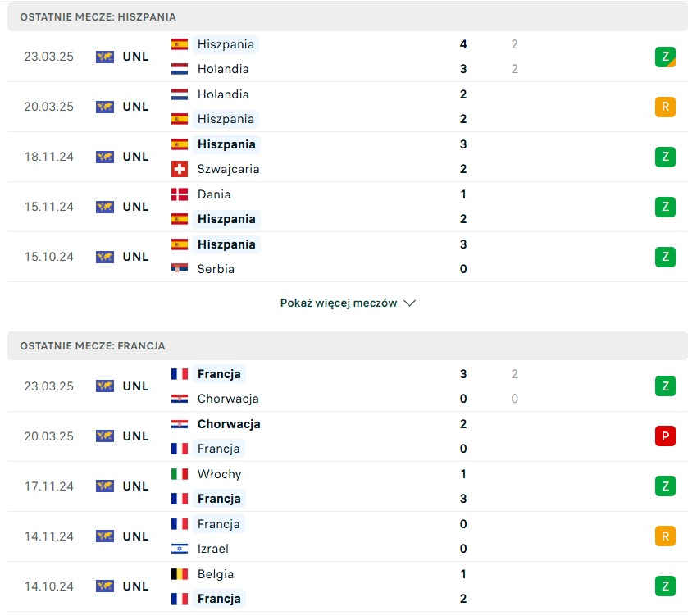Click the red P badge for Chorwacja–Francja match
Image resolution: width=688 pixels, height=616 pixels.
pos(665,436)
